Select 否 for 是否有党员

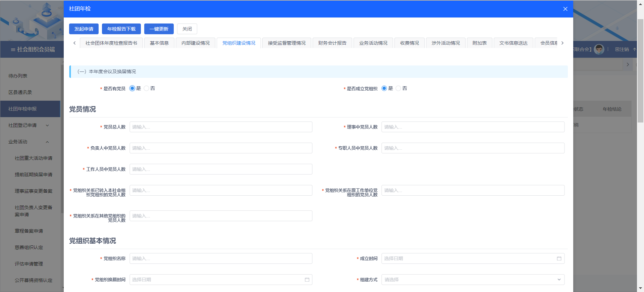147,88
